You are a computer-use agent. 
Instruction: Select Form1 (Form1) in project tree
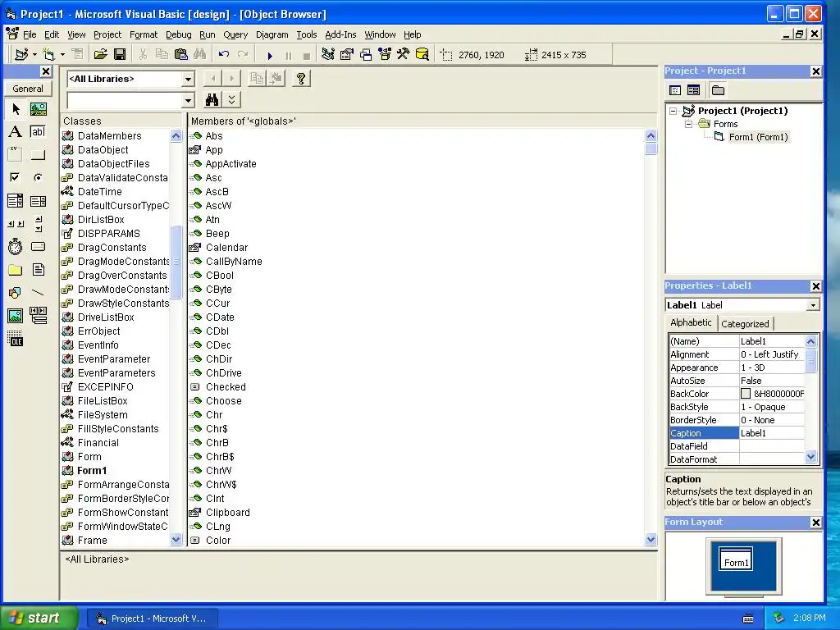(x=758, y=137)
